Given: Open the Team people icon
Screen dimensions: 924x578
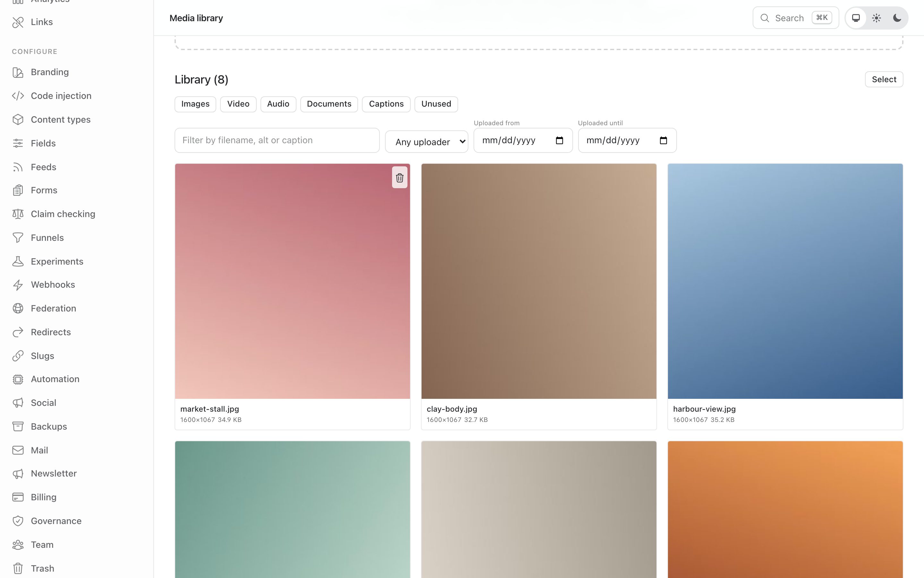Looking at the screenshot, I should (x=18, y=545).
